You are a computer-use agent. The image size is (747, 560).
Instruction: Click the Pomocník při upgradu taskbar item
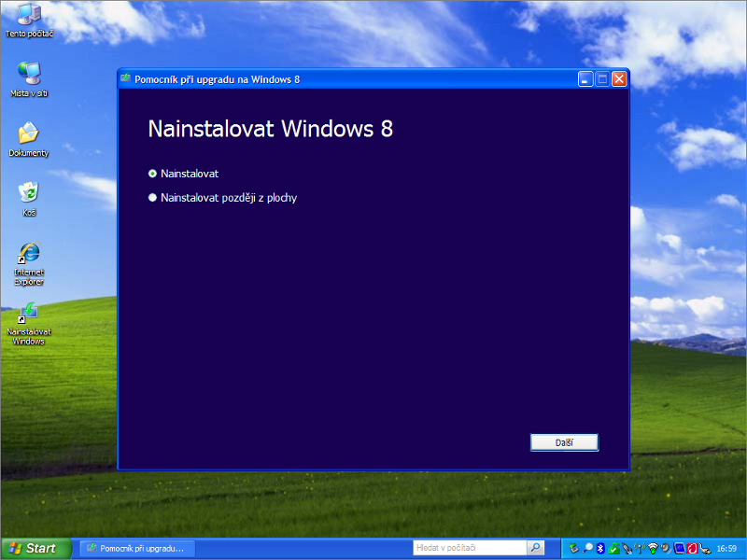[136, 548]
